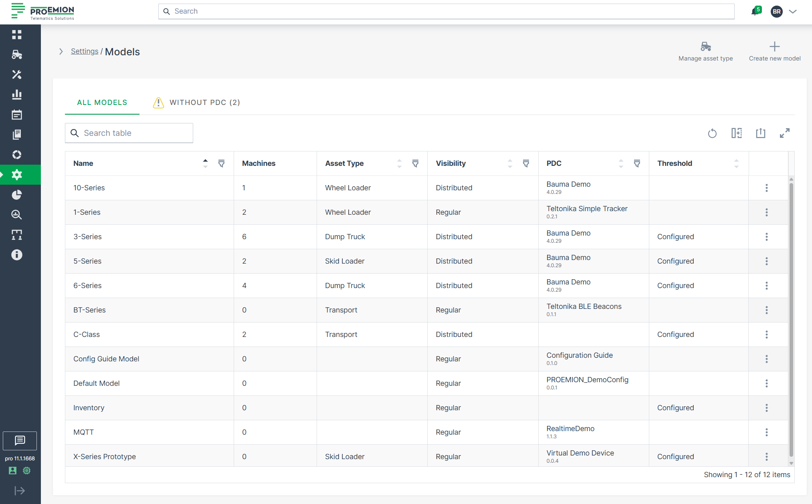The image size is (812, 504).
Task: Click the export table icon
Action: pos(760,133)
